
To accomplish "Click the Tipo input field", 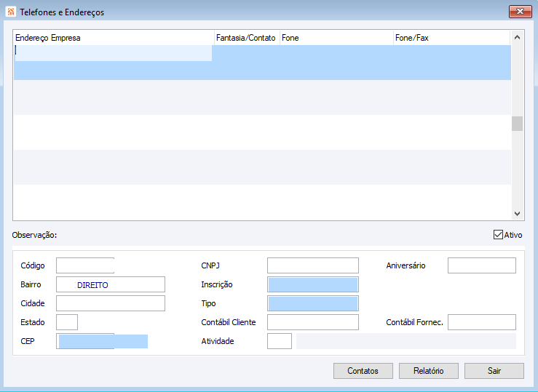I will click(313, 303).
